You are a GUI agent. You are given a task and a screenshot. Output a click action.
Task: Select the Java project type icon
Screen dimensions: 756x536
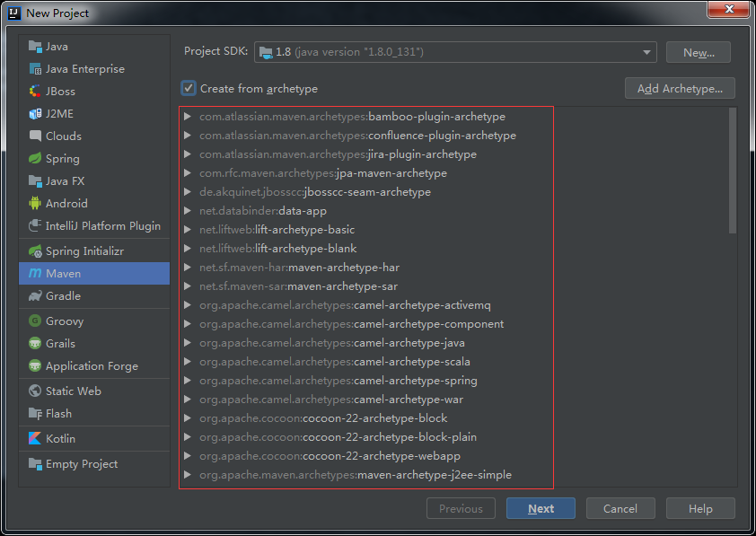click(x=35, y=47)
